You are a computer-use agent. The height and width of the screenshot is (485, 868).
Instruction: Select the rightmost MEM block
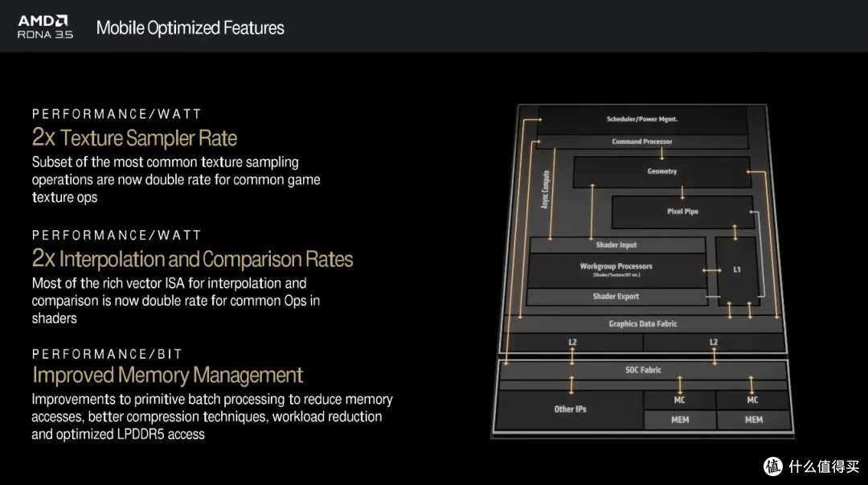(x=753, y=420)
